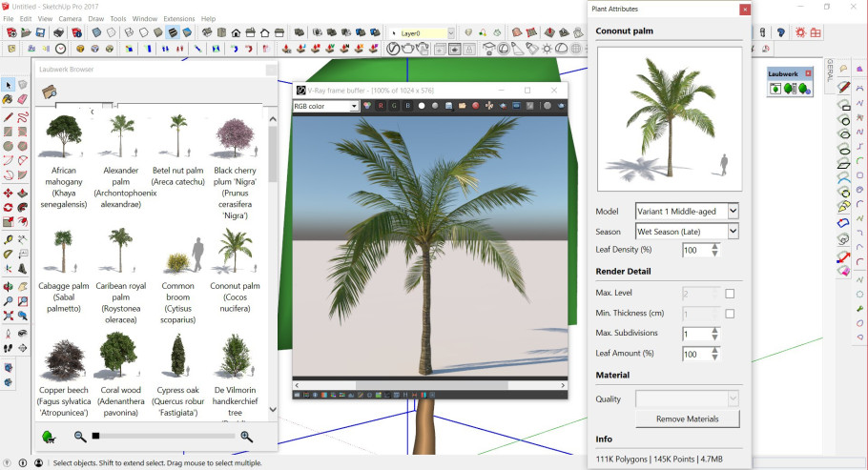
Task: Activate the Line pencil tool
Action: [x=9, y=117]
